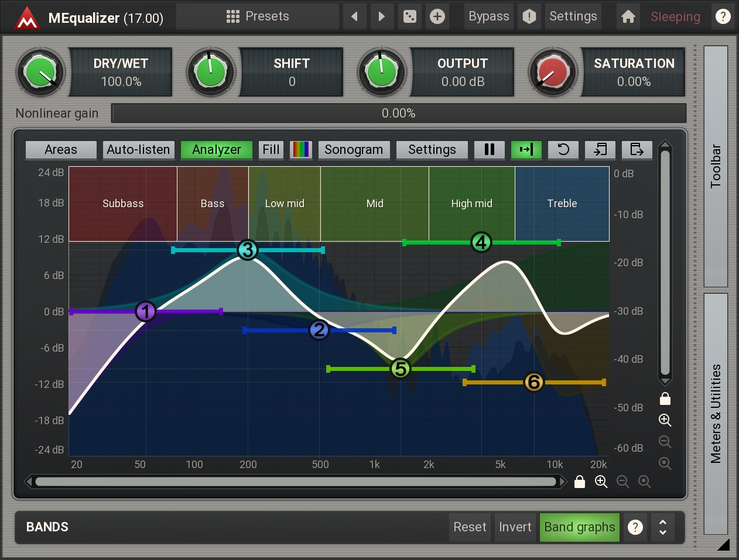The height and width of the screenshot is (560, 739).
Task: Open the main Settings in the header
Action: [573, 16]
